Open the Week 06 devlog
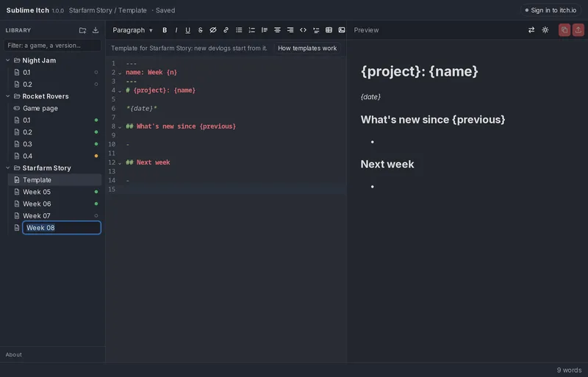588x377 pixels. [x=54, y=204]
